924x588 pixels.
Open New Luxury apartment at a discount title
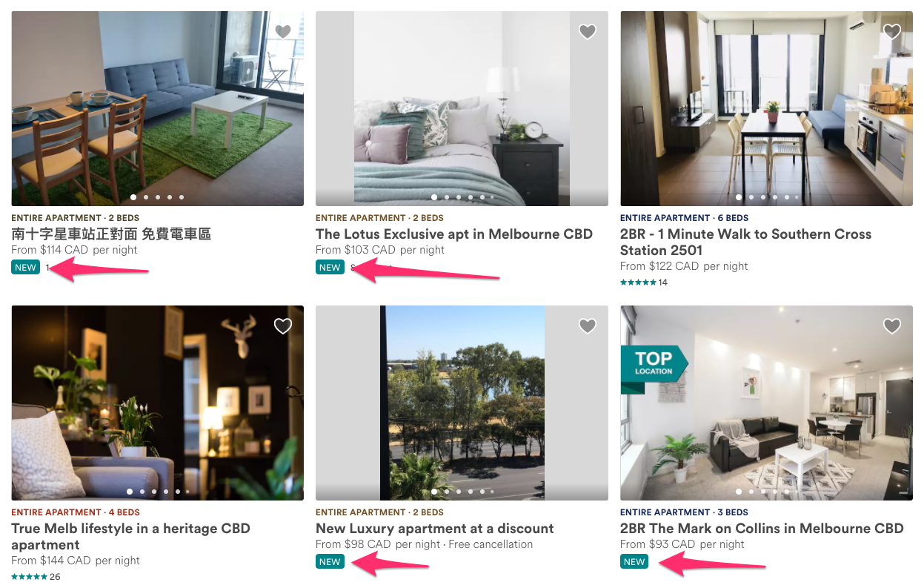[435, 528]
